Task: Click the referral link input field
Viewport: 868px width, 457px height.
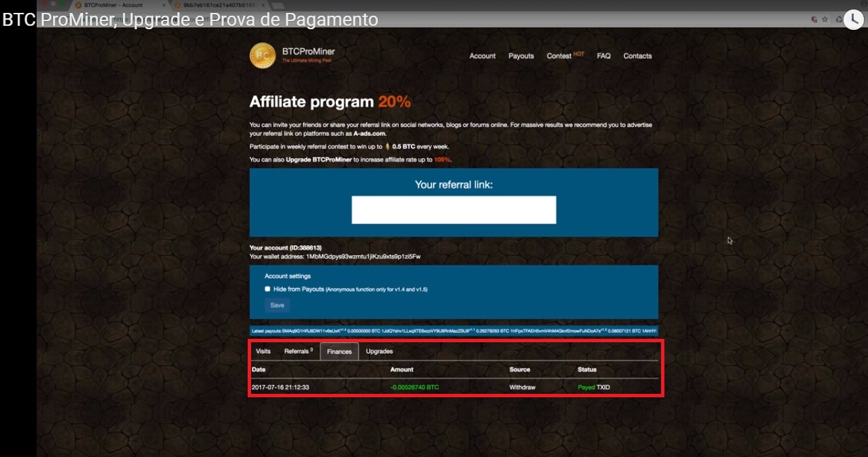Action: point(454,210)
